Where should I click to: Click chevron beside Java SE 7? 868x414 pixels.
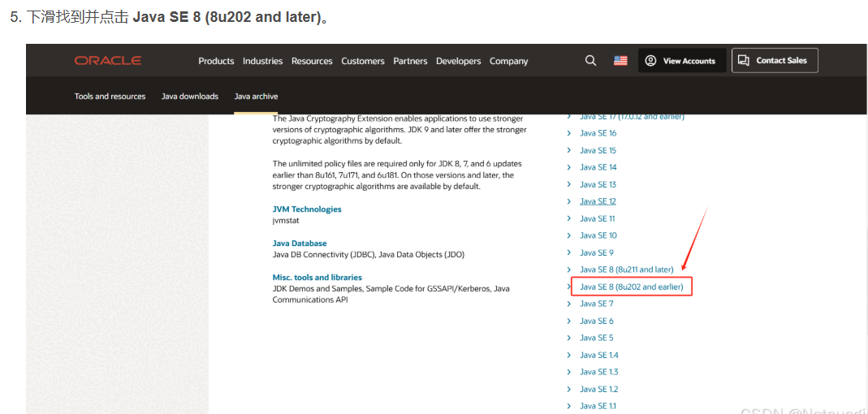pos(568,304)
